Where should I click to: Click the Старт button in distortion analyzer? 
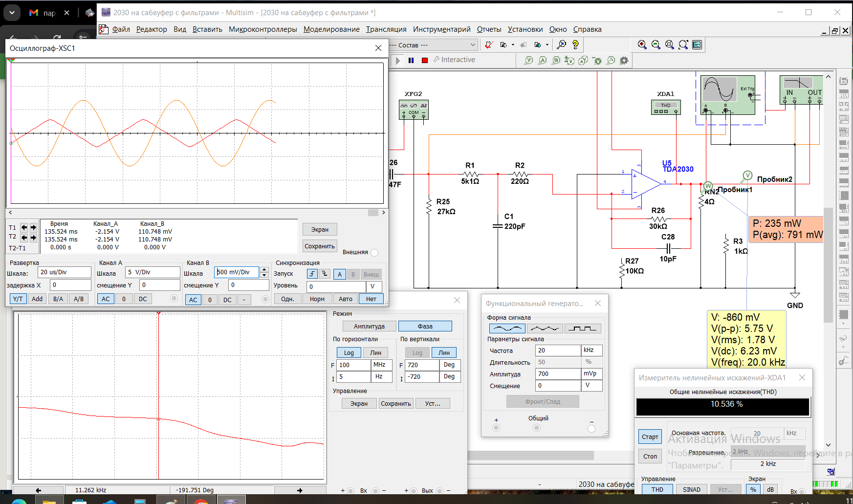650,437
